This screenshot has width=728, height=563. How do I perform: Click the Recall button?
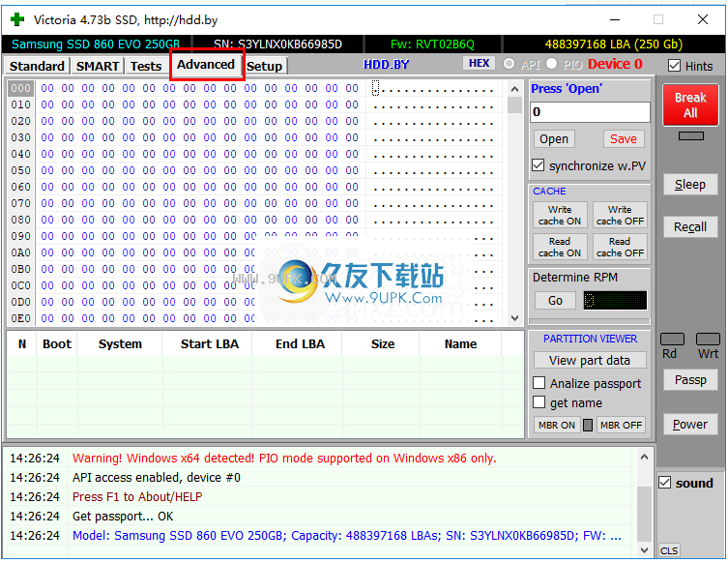[690, 227]
